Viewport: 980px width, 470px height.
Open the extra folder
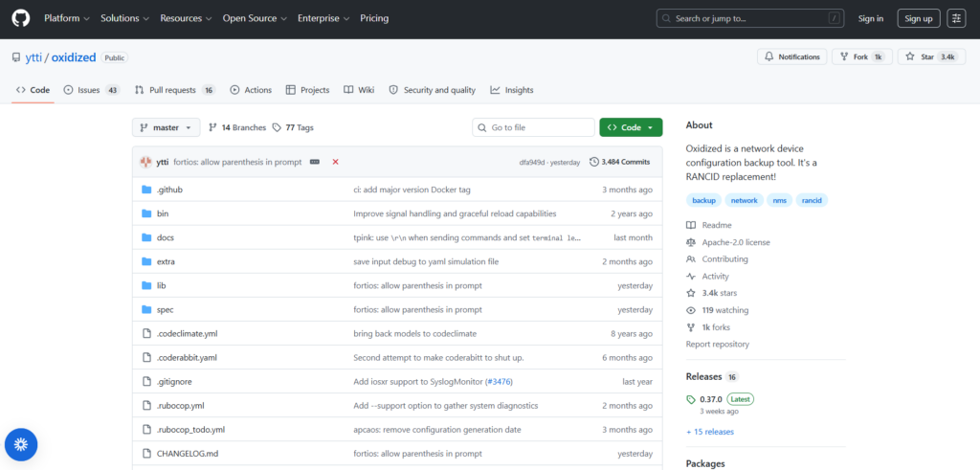click(x=166, y=261)
